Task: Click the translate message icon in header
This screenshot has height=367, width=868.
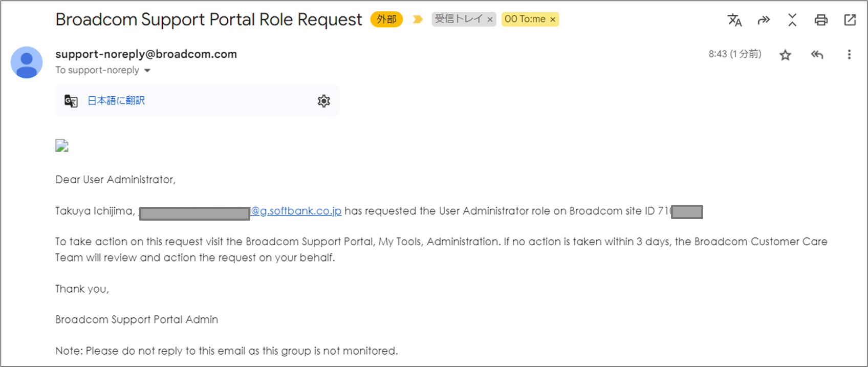Action: click(x=734, y=20)
